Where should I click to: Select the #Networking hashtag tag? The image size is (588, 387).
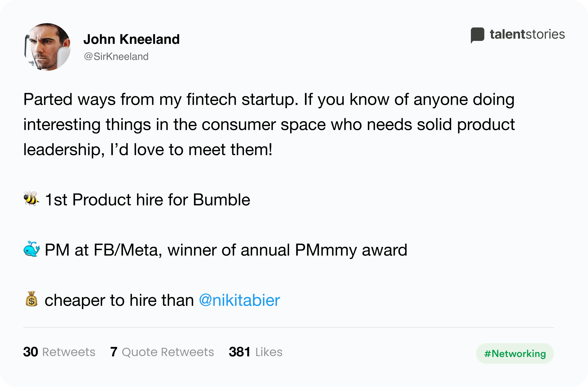pyautogui.click(x=515, y=353)
